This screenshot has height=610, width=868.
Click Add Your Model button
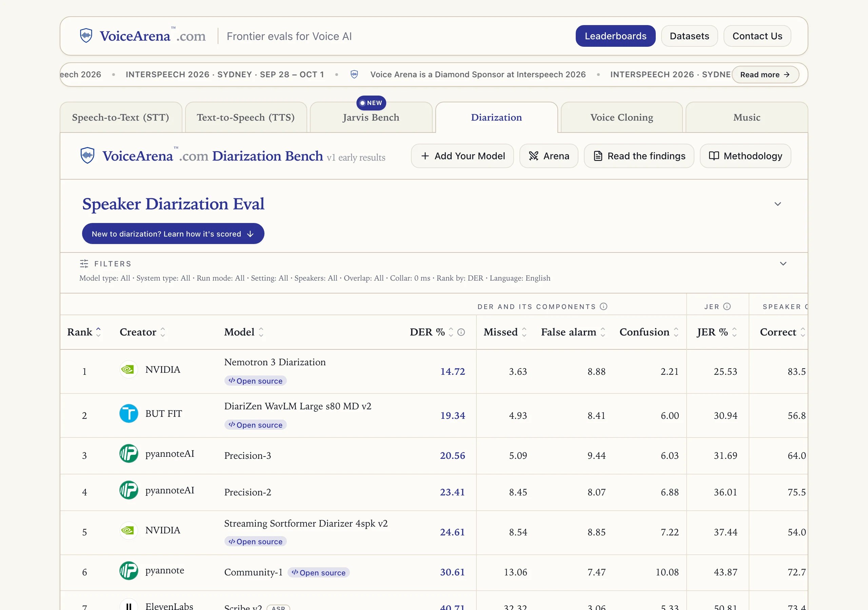click(x=462, y=156)
